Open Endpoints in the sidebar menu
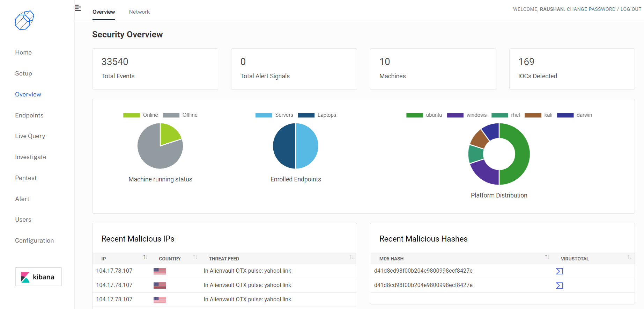The width and height of the screenshot is (644, 309). coord(29,115)
